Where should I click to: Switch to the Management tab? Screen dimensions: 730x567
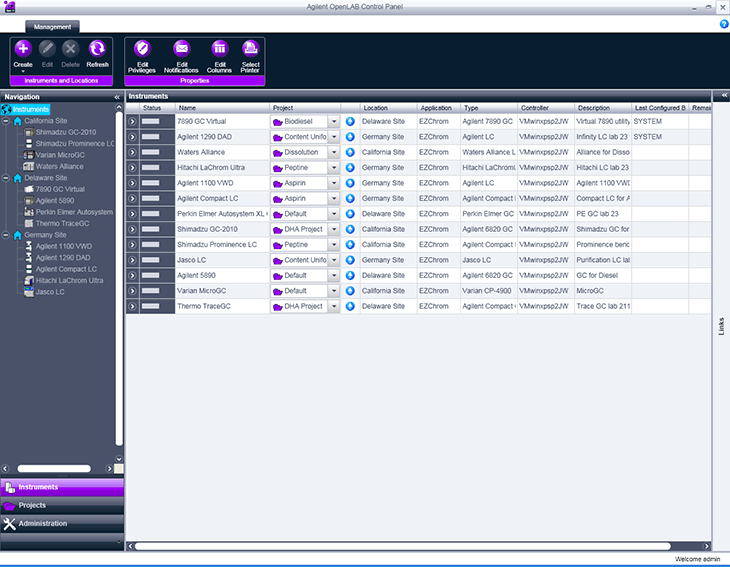[52, 27]
